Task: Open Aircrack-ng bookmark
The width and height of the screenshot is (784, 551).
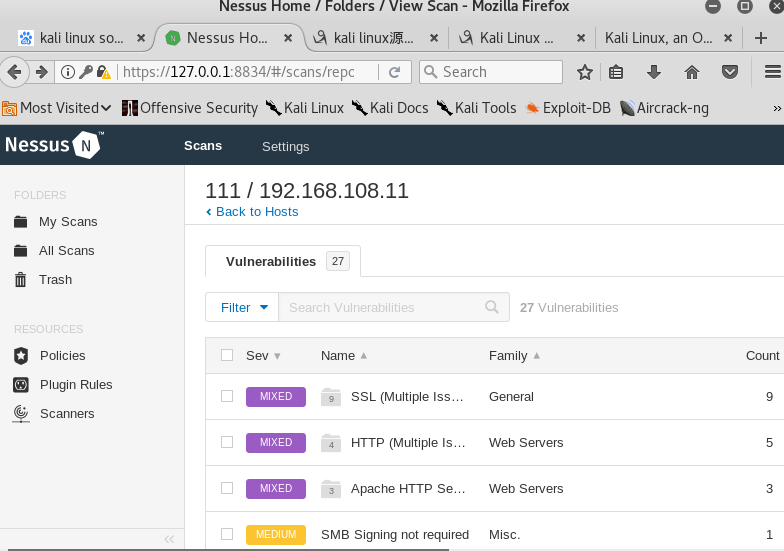Action: pos(664,108)
